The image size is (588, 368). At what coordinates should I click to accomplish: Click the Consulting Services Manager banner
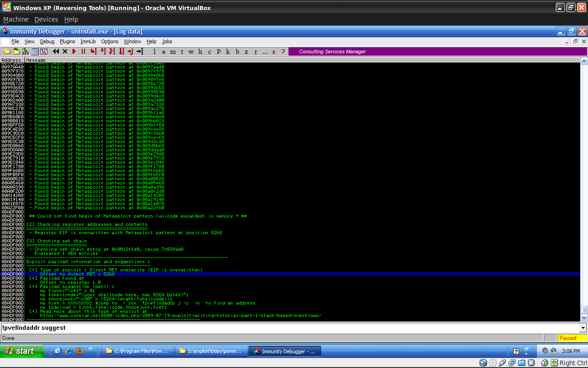tap(438, 52)
